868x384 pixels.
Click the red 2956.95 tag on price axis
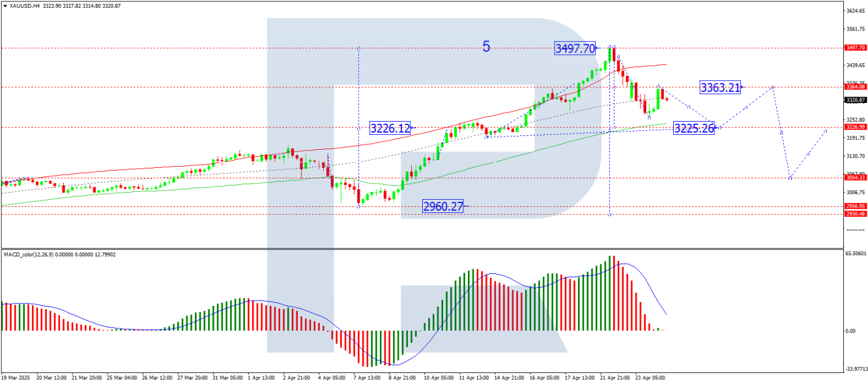855,206
